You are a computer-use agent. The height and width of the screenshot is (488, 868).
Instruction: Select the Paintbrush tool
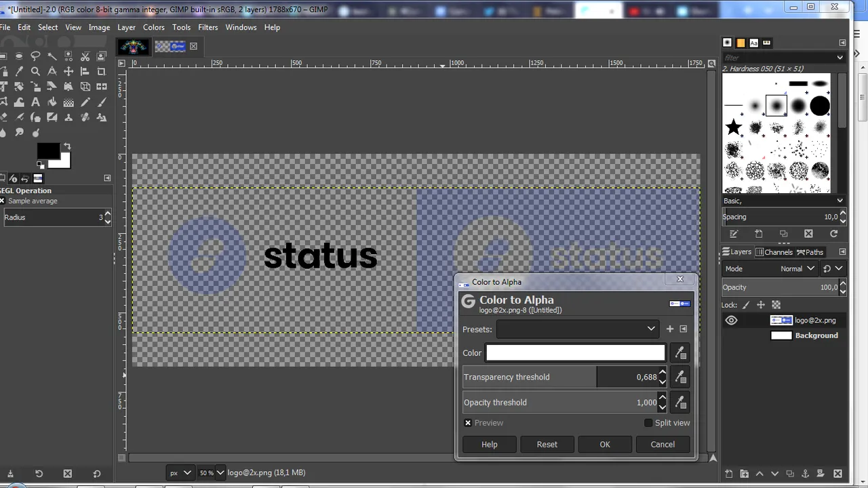click(x=102, y=102)
